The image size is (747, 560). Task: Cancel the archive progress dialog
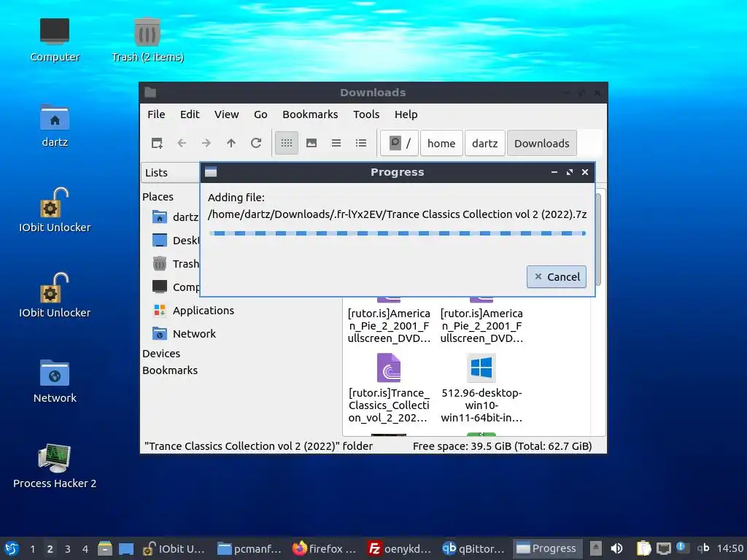coord(557,276)
